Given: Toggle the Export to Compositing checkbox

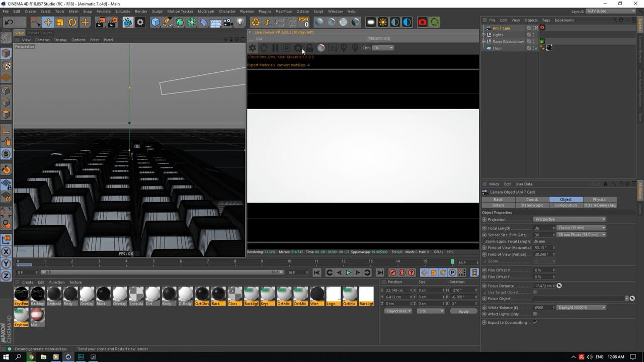Looking at the screenshot, I should 535,322.
